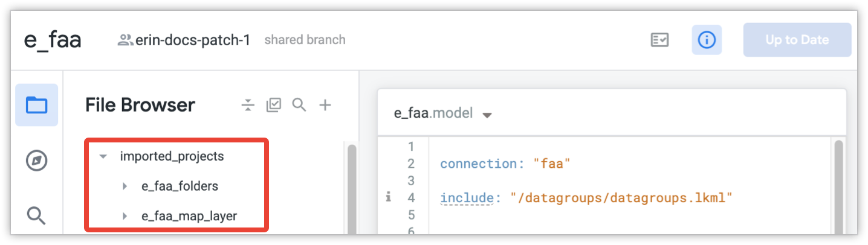868x245 pixels.
Task: Add new file with plus icon
Action: [325, 105]
